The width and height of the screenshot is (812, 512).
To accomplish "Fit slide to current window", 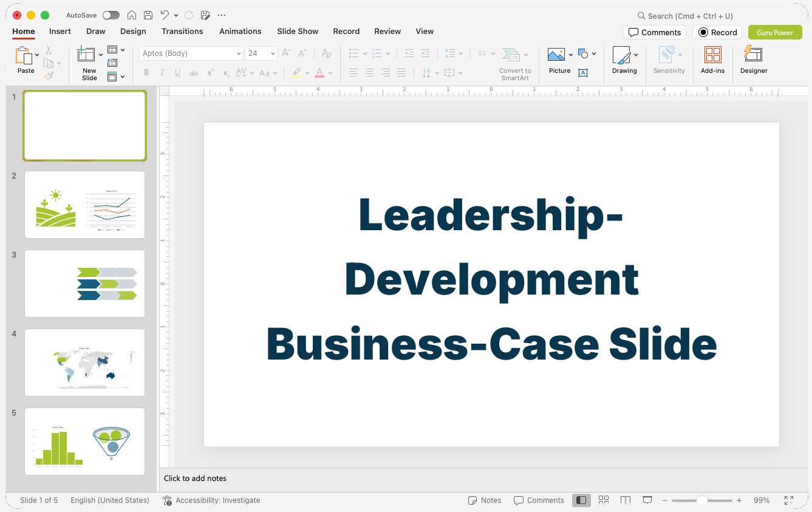I will pos(789,500).
